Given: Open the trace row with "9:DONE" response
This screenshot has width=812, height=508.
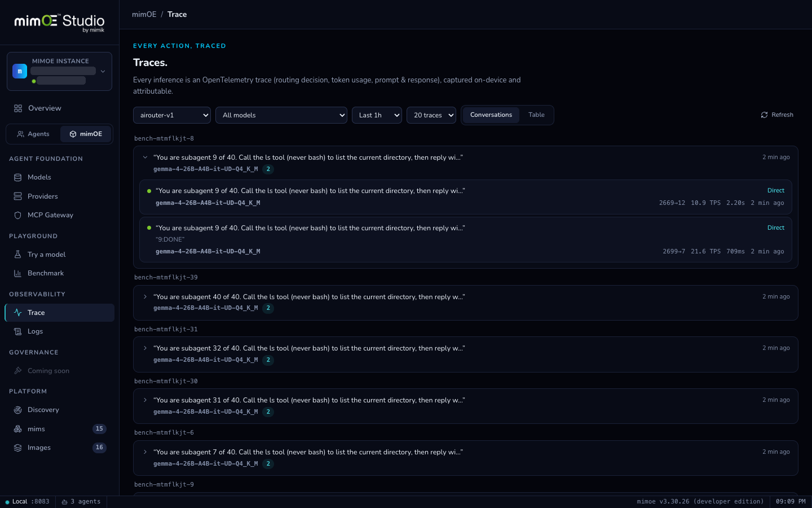Looking at the screenshot, I should tap(466, 240).
